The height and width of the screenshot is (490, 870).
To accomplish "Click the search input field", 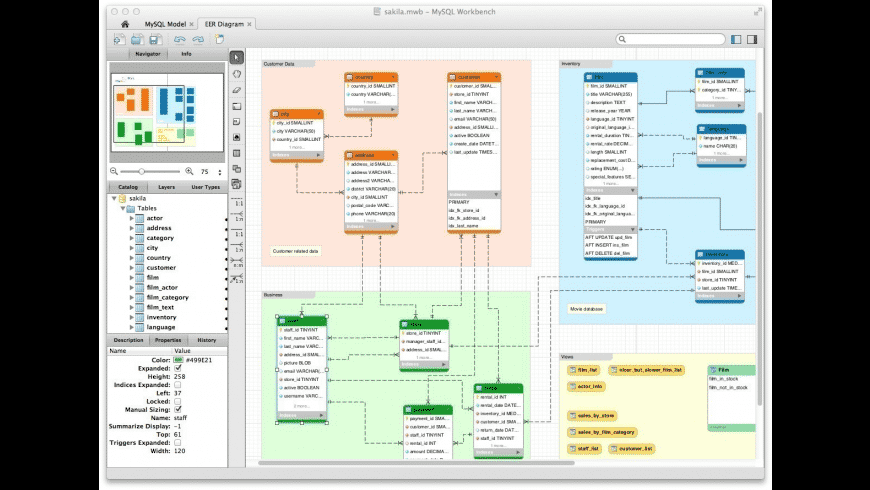I will click(x=670, y=39).
